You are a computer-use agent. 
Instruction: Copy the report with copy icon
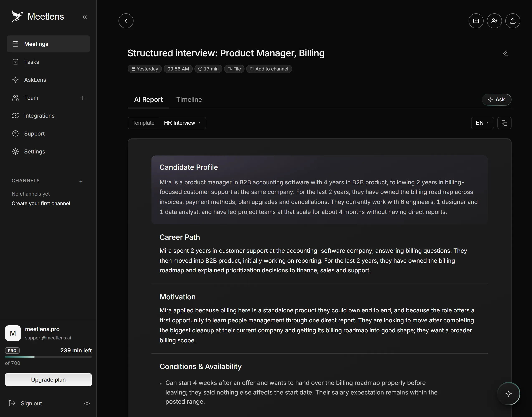(x=504, y=123)
